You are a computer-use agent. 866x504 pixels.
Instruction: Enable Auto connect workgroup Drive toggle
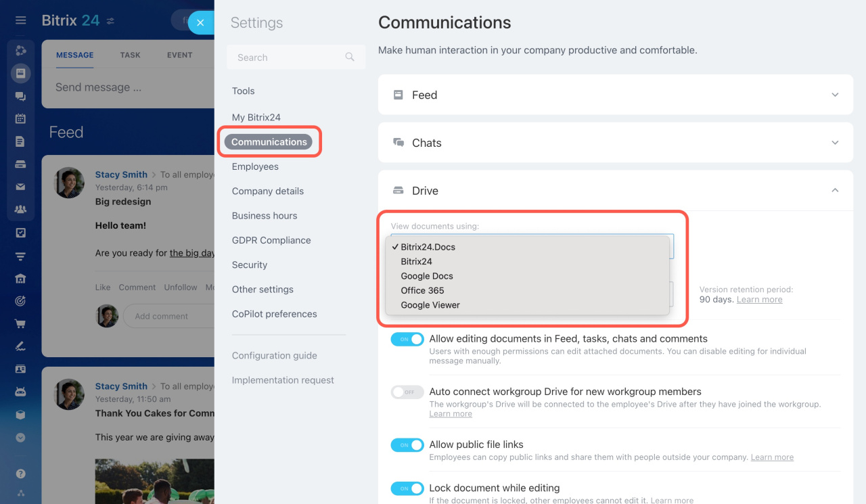click(x=407, y=392)
